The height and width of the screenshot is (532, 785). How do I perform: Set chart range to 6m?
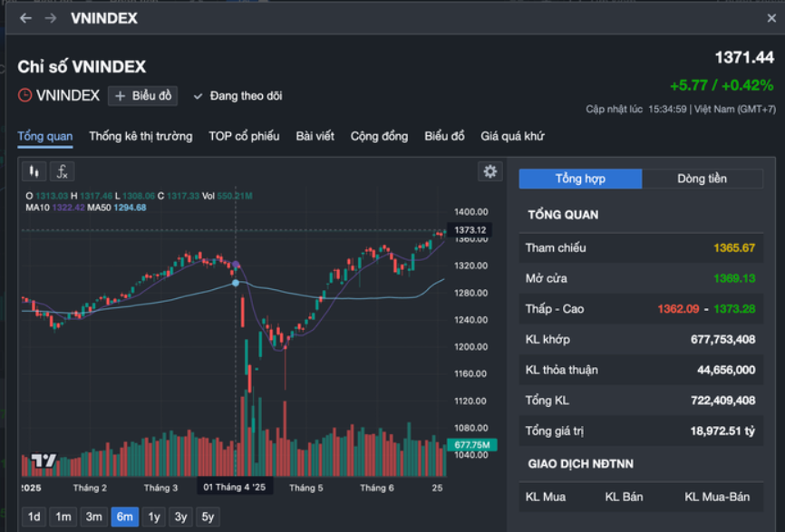pos(125,517)
